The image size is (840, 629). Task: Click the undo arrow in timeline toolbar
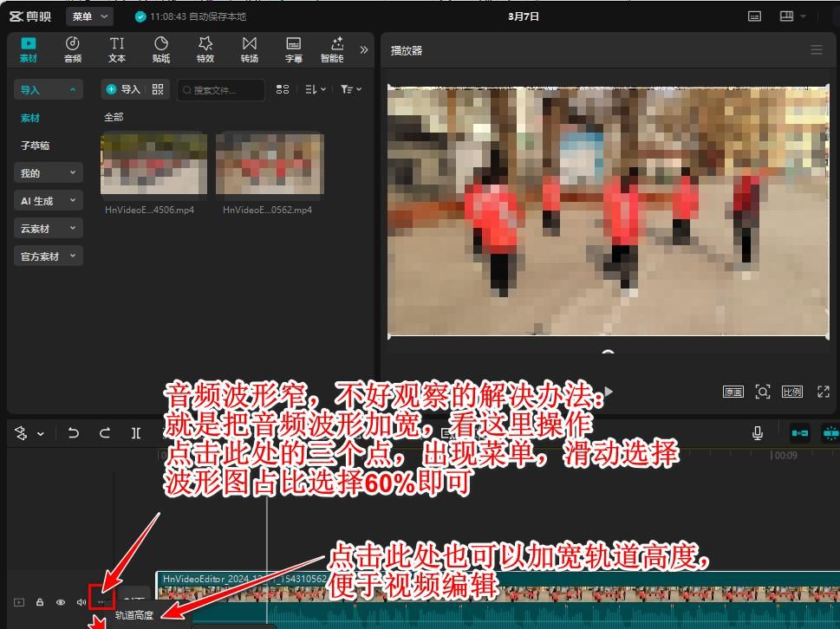[74, 433]
